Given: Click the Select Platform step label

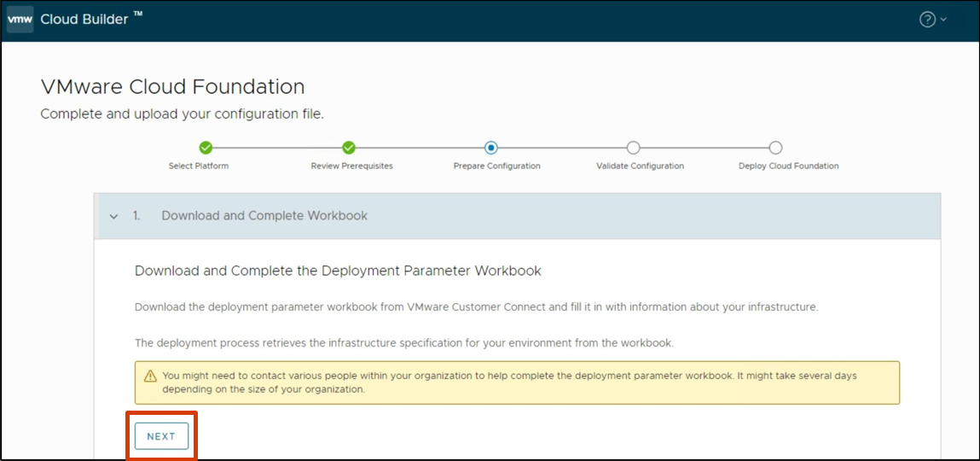Looking at the screenshot, I should [x=199, y=166].
